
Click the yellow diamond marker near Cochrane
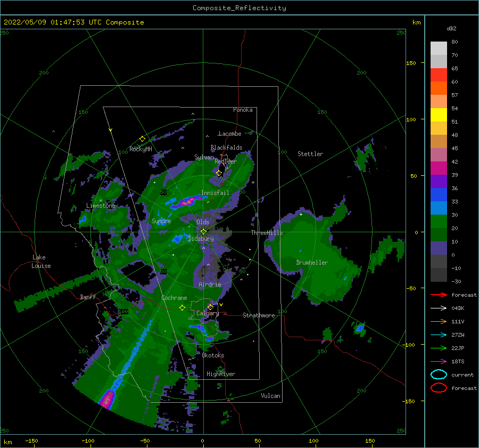(182, 307)
